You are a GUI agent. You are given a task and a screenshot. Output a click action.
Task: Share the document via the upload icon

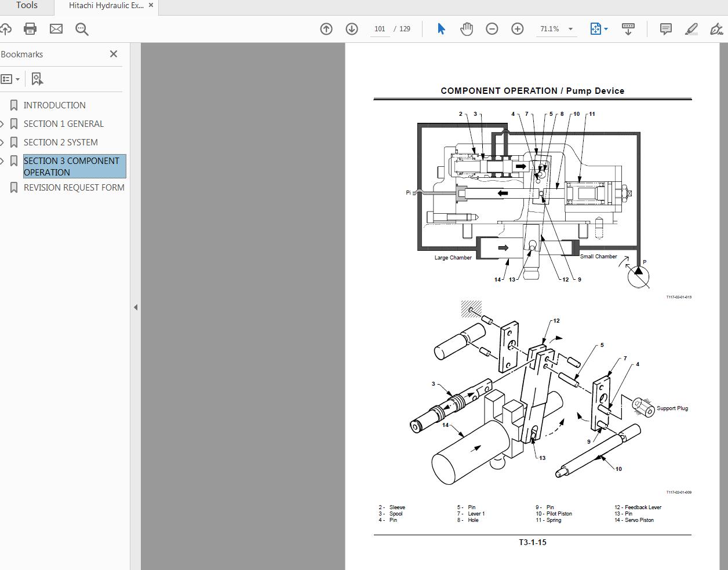[x=7, y=28]
